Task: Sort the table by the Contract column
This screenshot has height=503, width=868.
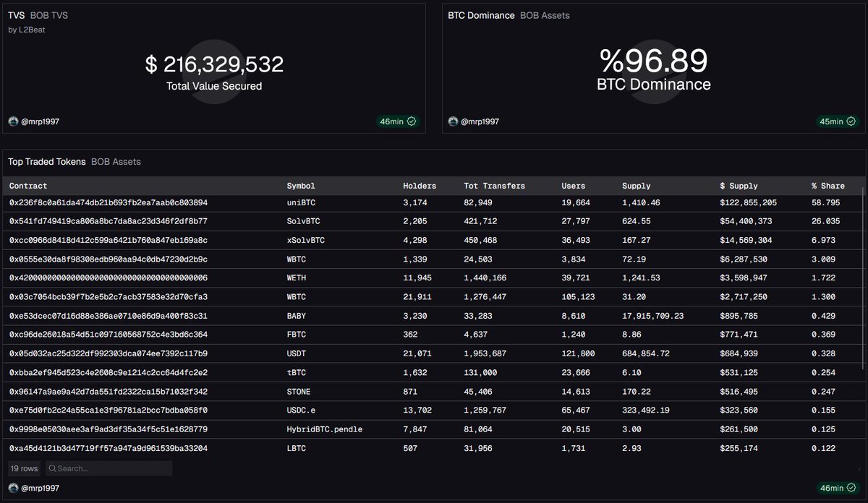Action: [28, 186]
